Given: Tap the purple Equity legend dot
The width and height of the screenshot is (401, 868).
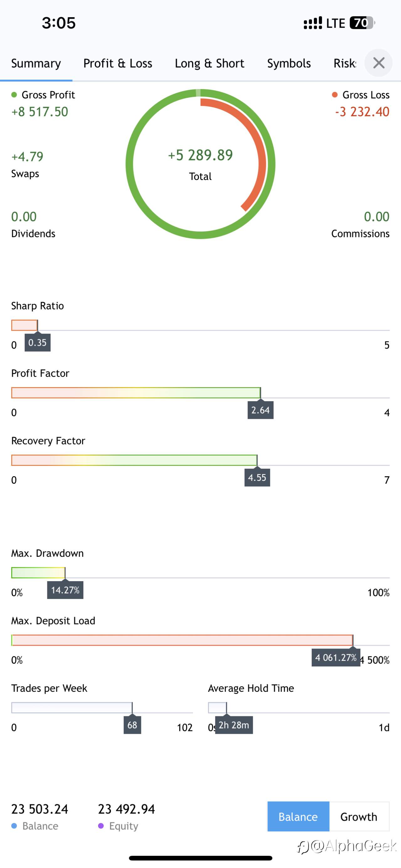Looking at the screenshot, I should tap(101, 826).
